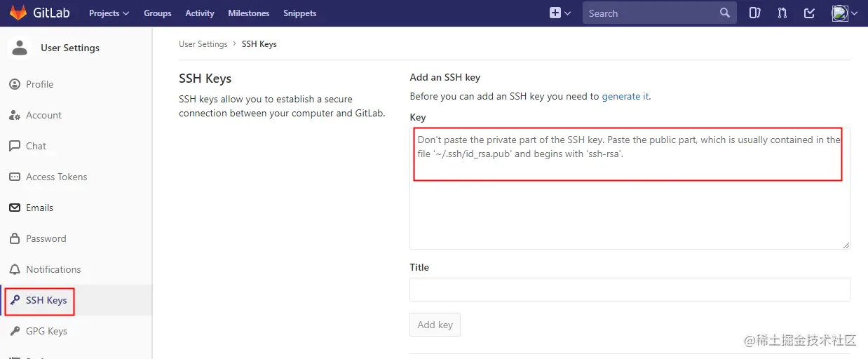Open Milestones in top navigation
The height and width of the screenshot is (359, 868).
click(249, 13)
